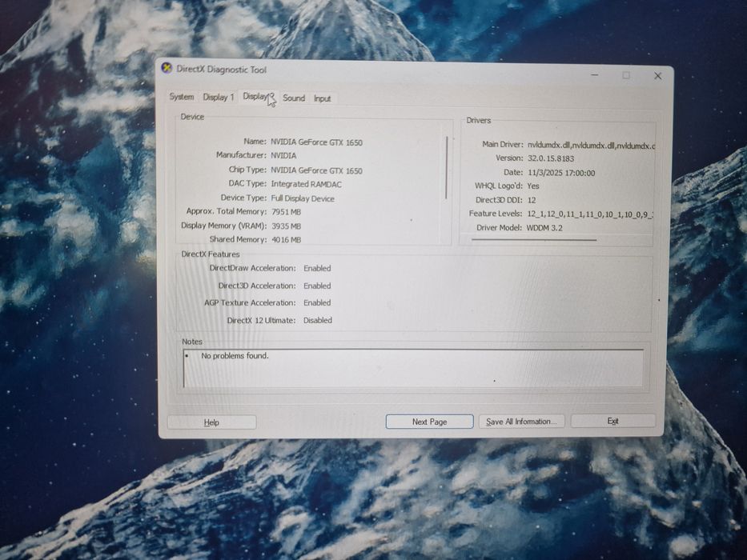Click Shared Memory value 4016 MB
This screenshot has width=747, height=560.
(286, 239)
